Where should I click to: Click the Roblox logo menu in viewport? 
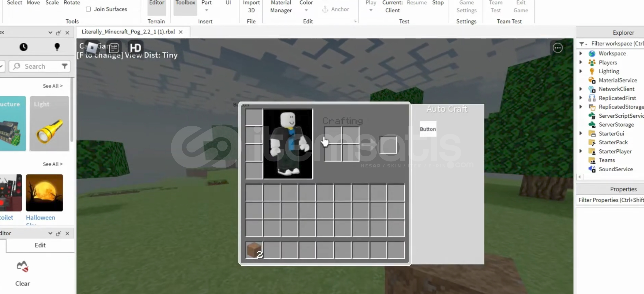pyautogui.click(x=92, y=48)
